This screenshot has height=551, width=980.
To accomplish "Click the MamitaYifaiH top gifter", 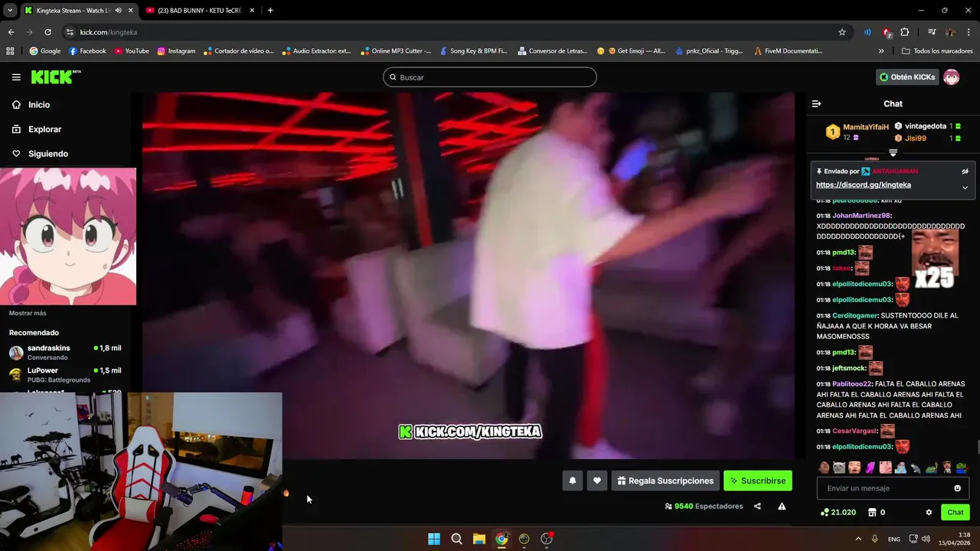I will [865, 127].
